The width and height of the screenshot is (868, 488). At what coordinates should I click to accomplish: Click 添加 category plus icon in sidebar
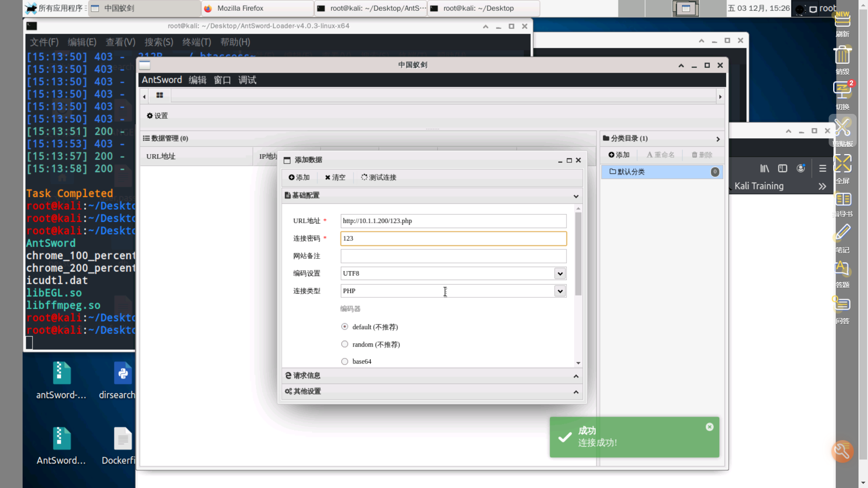pos(612,155)
